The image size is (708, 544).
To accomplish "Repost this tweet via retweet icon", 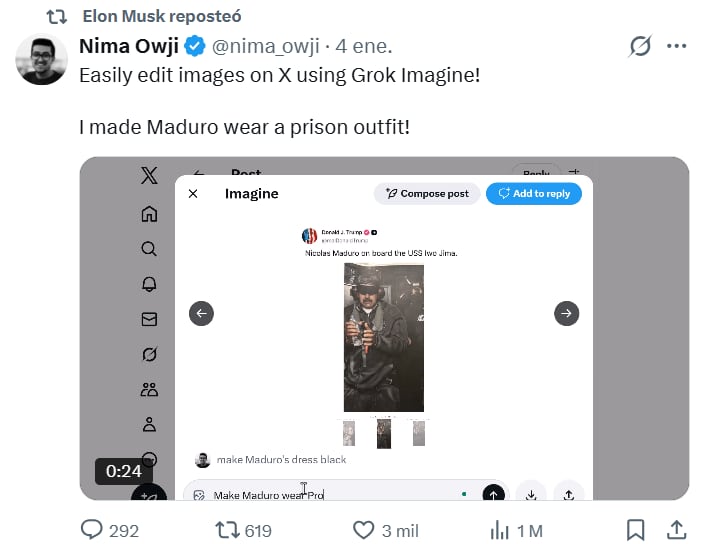I will [228, 529].
